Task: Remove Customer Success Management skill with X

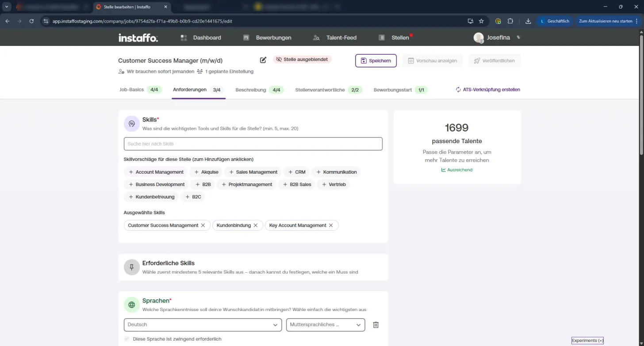Action: coord(203,225)
